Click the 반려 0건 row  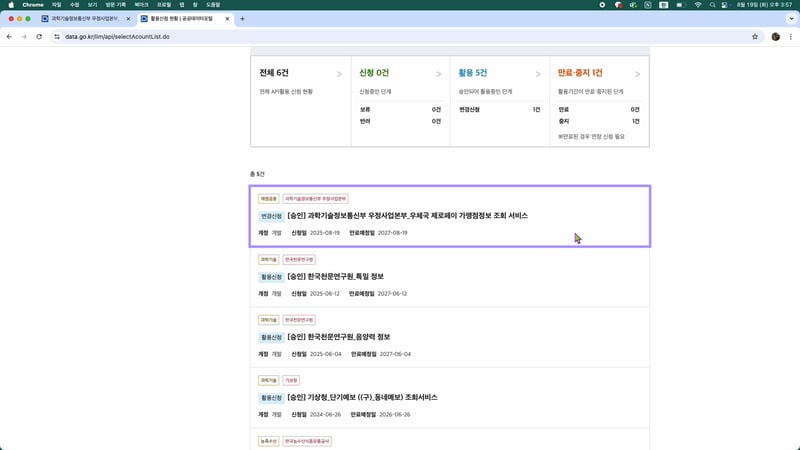(x=400, y=121)
